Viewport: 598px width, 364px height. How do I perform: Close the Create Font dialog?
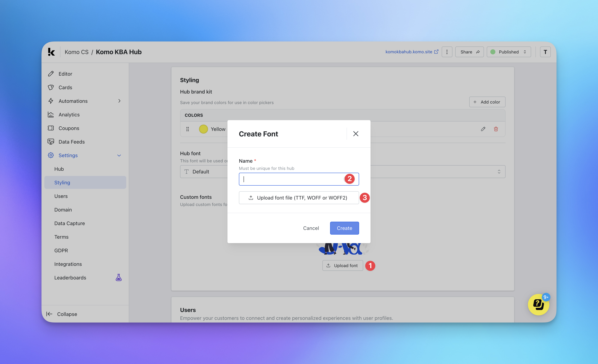pos(356,134)
